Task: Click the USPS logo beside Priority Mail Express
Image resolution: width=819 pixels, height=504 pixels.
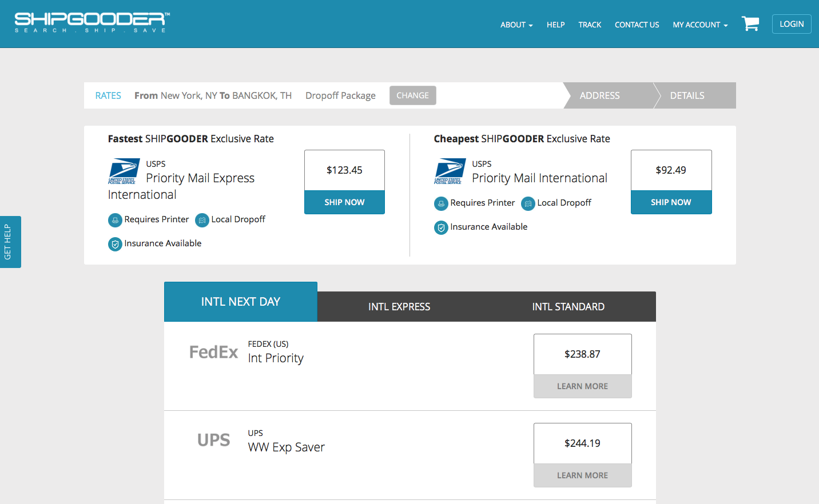Action: tap(125, 169)
